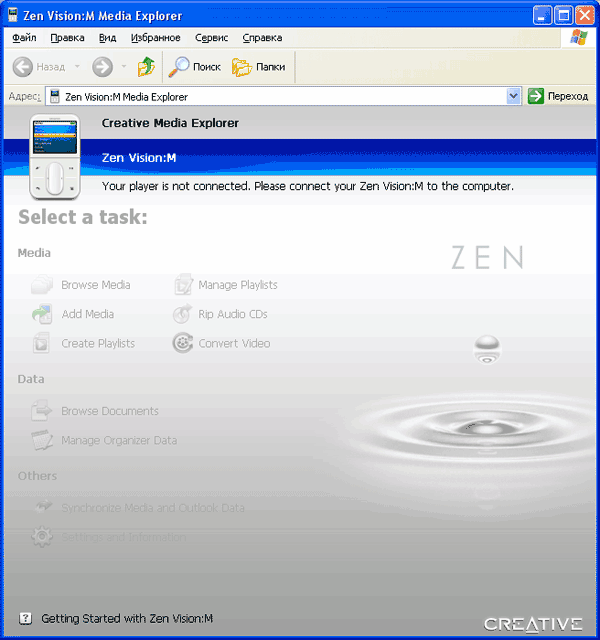Open the Back button history dropdown arrow
This screenshot has width=600, height=640.
(77, 66)
